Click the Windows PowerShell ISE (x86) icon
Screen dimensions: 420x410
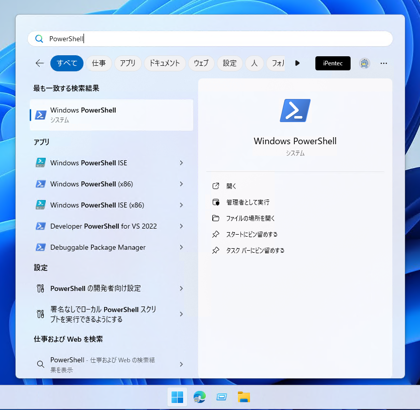[x=41, y=205]
